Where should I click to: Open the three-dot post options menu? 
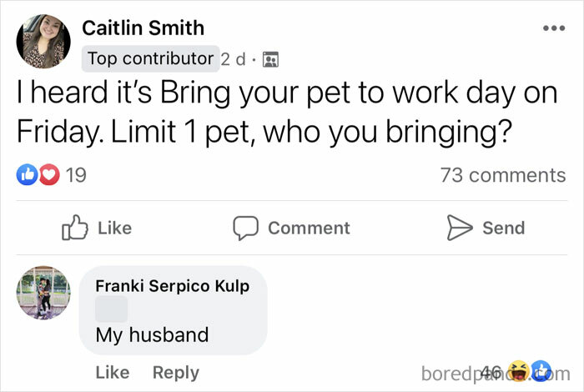(553, 28)
